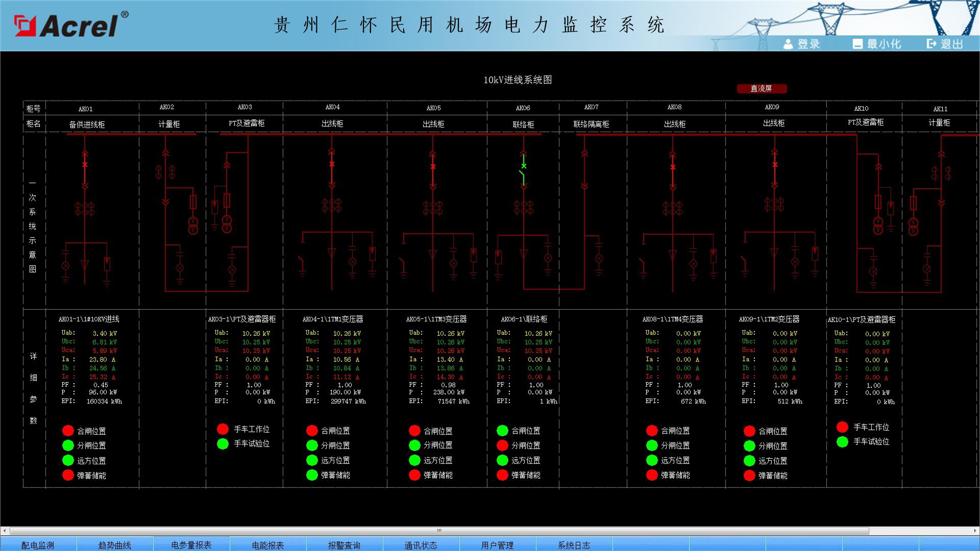Click the 160334 kWh EPI value
Viewport: 980px width, 551px height.
click(x=104, y=402)
